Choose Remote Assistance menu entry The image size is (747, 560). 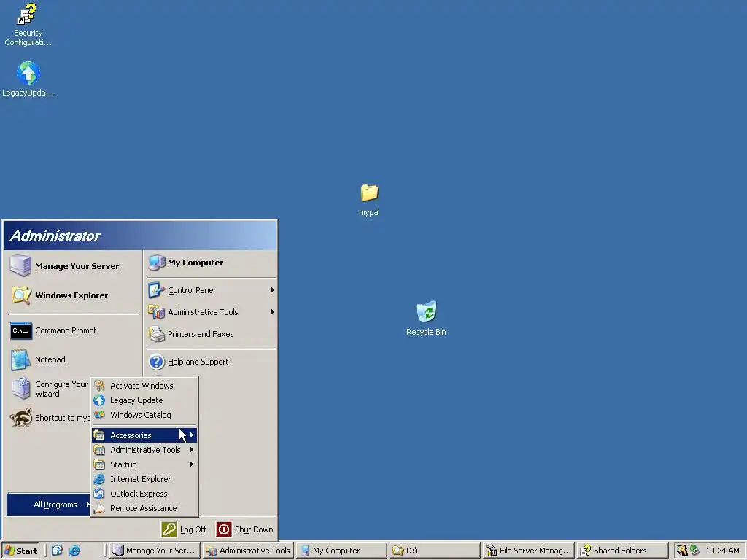pyautogui.click(x=144, y=508)
